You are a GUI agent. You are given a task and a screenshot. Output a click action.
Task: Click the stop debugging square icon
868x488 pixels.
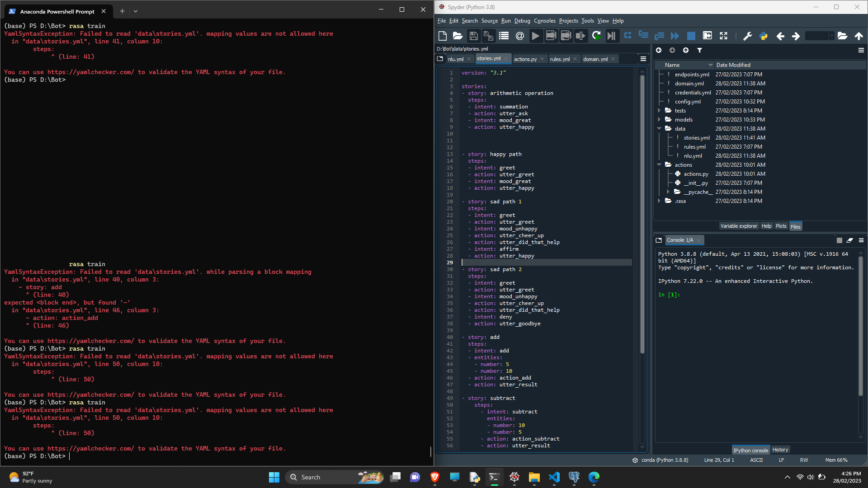click(691, 36)
